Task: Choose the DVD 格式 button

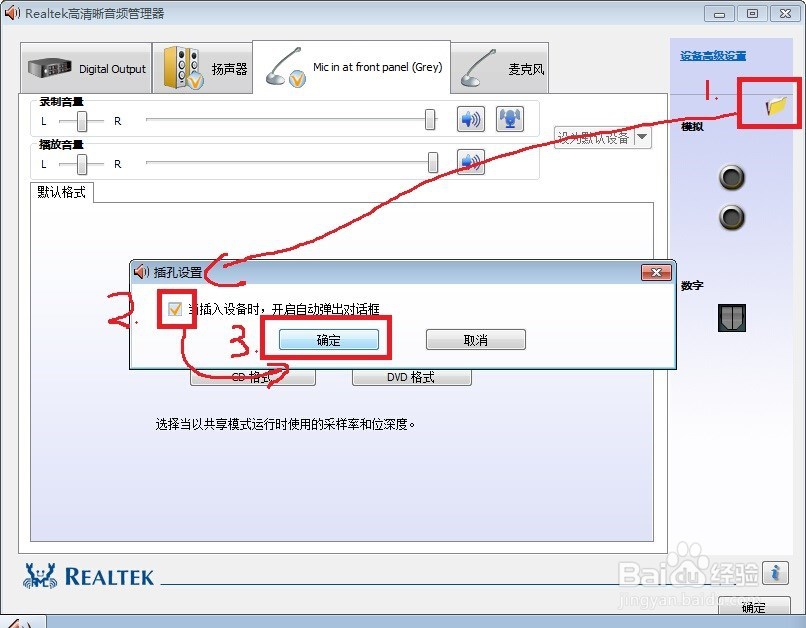Action: [411, 377]
